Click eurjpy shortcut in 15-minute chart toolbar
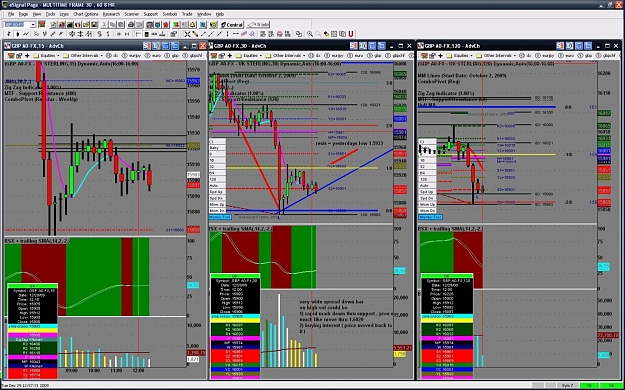Viewport: 625px width, 390px height. coord(131,55)
